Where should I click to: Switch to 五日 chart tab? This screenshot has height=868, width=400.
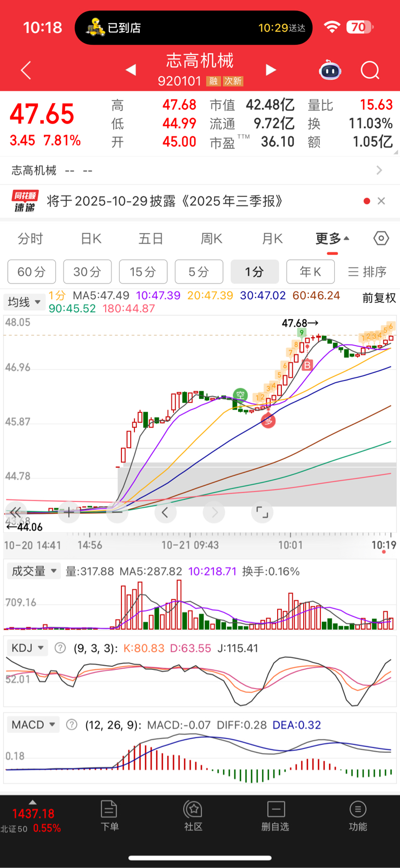click(x=151, y=239)
